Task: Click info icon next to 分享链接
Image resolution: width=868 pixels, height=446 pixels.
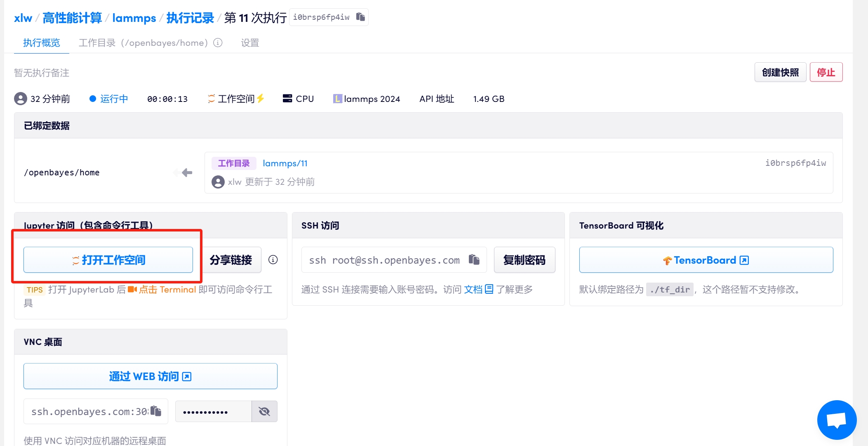Action: click(273, 260)
